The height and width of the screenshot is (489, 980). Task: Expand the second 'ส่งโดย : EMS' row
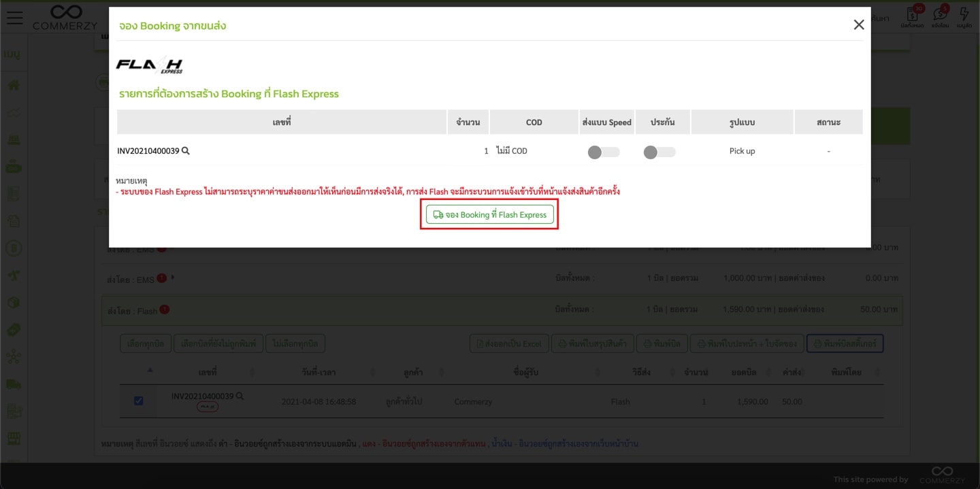pyautogui.click(x=502, y=278)
